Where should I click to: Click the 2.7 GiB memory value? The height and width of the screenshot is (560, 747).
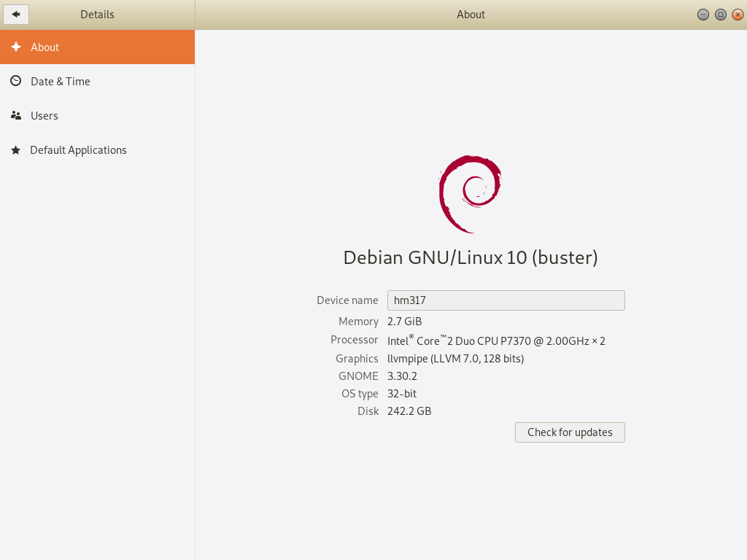tap(404, 322)
